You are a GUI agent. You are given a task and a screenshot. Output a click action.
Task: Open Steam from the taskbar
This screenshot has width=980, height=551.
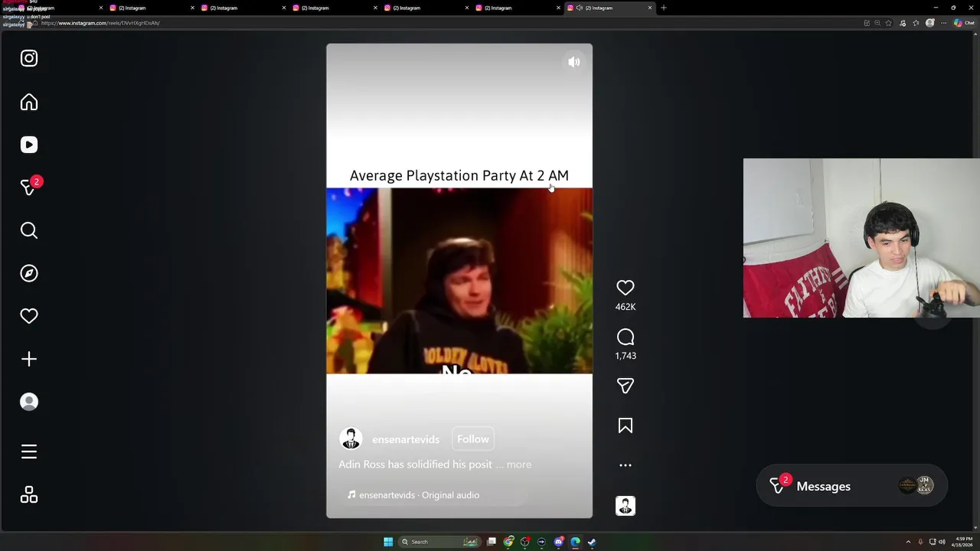point(592,542)
